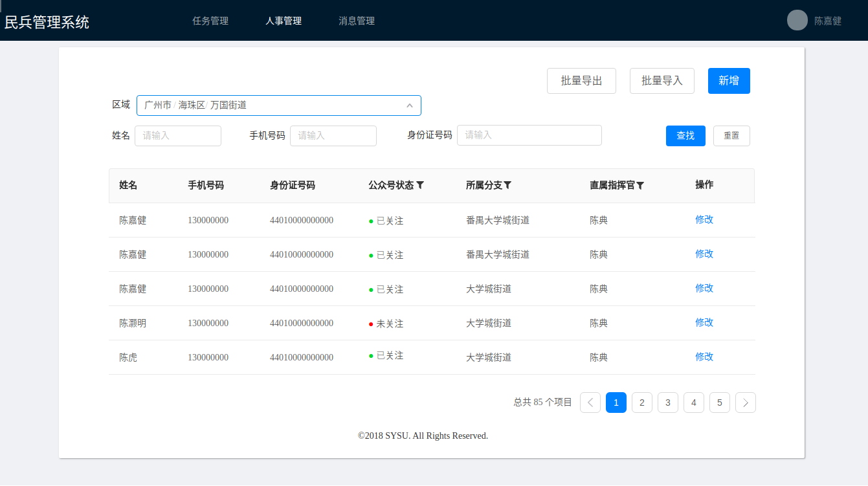Image resolution: width=868 pixels, height=486 pixels.
Task: Click 修改 in the first 陈嘉健 row
Action: pos(704,219)
